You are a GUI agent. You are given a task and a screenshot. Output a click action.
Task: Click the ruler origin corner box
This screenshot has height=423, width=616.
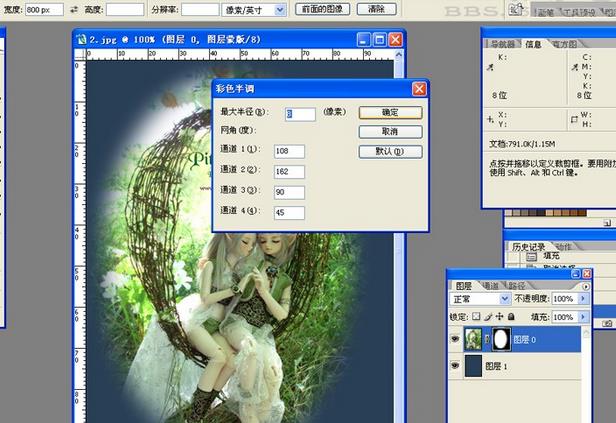coord(80,55)
